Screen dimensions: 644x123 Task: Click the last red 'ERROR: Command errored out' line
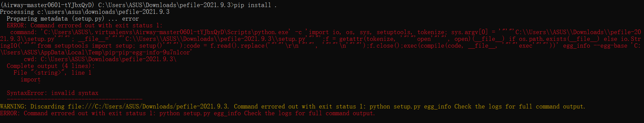(188, 113)
